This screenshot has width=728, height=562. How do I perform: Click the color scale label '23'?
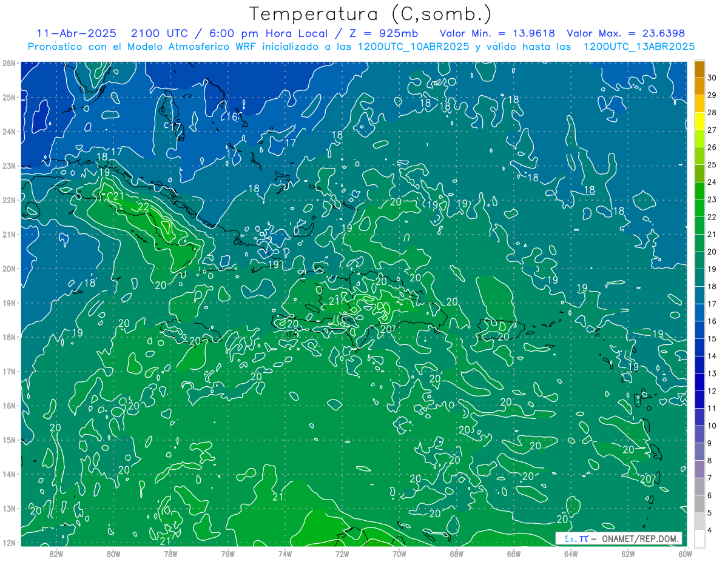click(712, 199)
